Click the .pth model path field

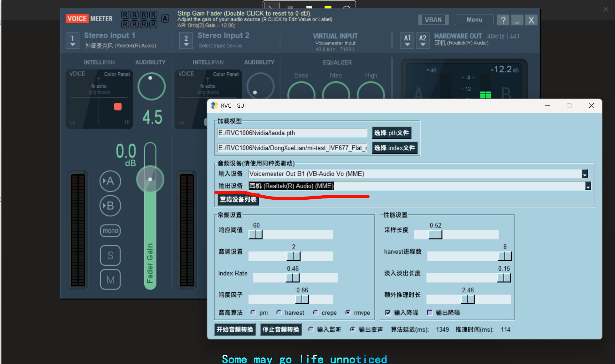point(292,133)
